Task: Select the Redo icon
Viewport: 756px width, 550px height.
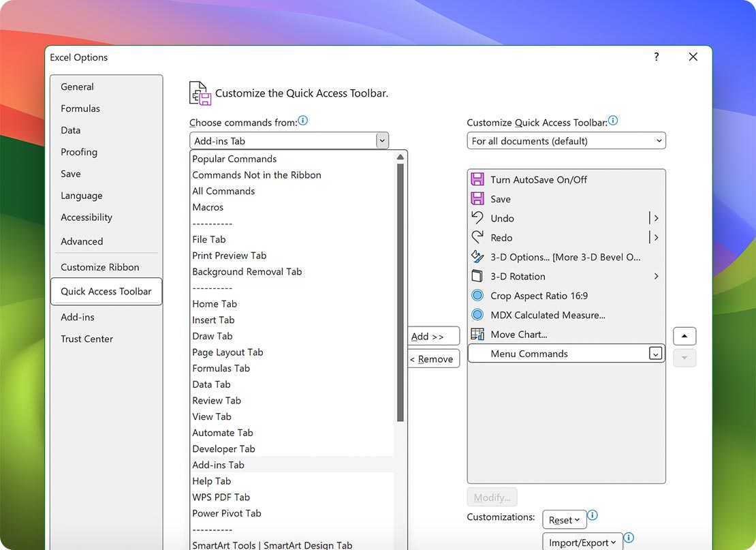Action: [x=477, y=237]
